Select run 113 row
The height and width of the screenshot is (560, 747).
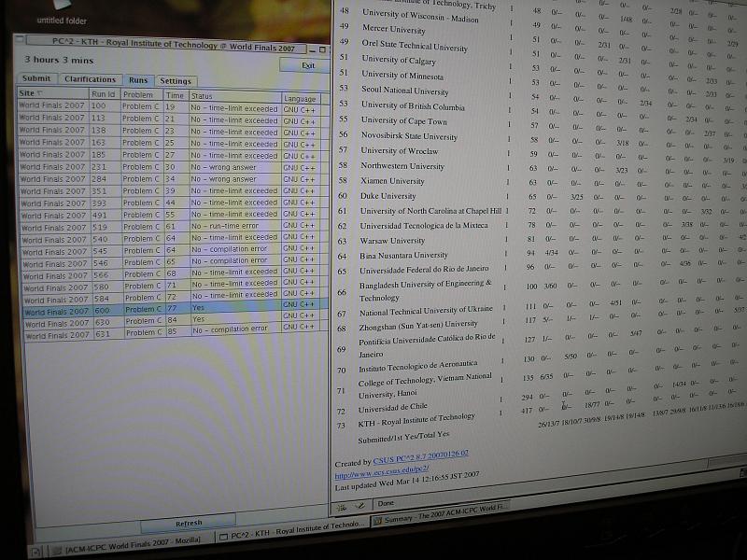(x=174, y=119)
